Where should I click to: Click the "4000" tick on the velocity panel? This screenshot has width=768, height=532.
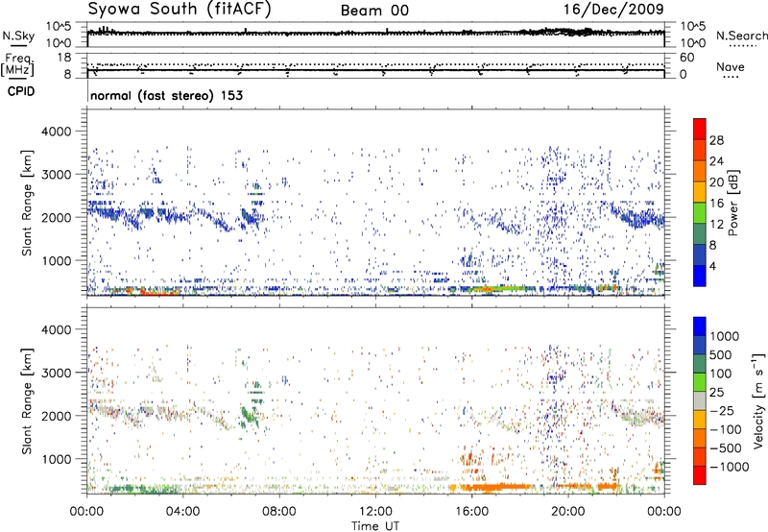pos(56,329)
